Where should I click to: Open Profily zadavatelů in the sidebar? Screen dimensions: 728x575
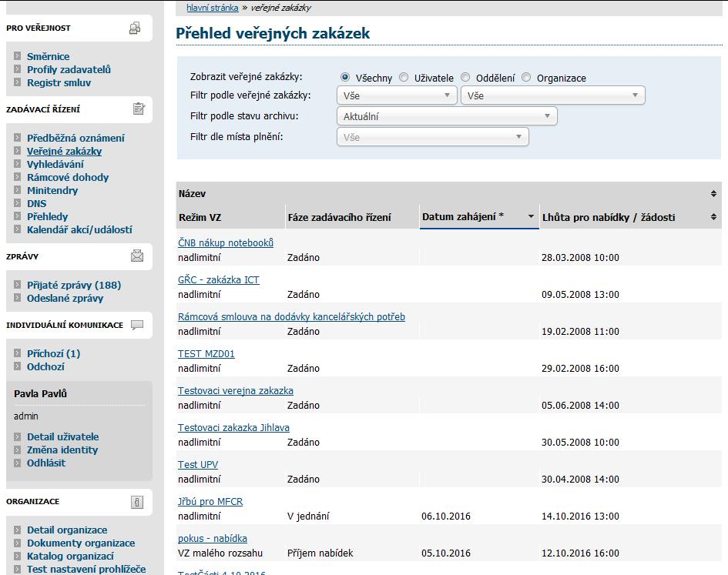click(x=69, y=69)
